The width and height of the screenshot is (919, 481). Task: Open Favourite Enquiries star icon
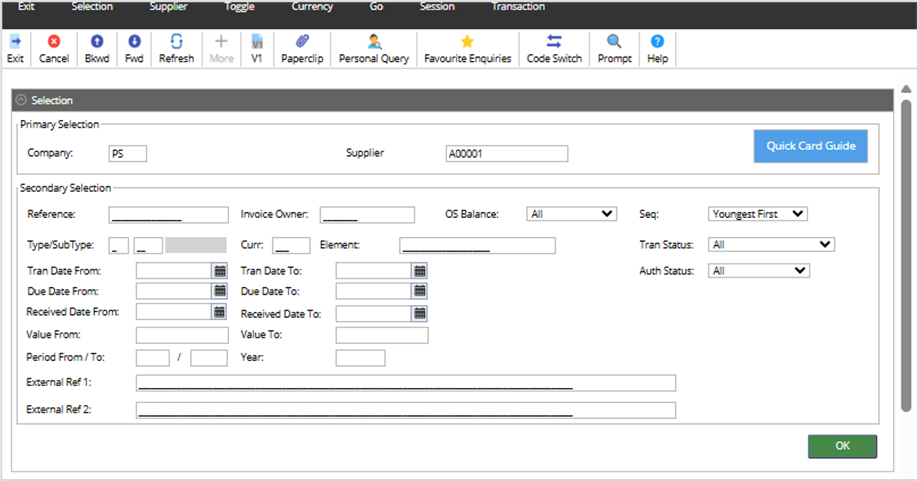[467, 42]
